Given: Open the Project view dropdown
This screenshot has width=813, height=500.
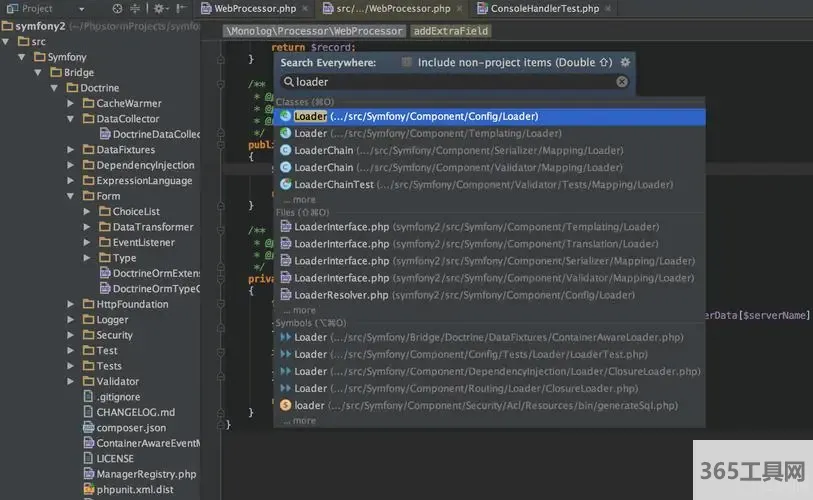Looking at the screenshot, I should tap(81, 9).
